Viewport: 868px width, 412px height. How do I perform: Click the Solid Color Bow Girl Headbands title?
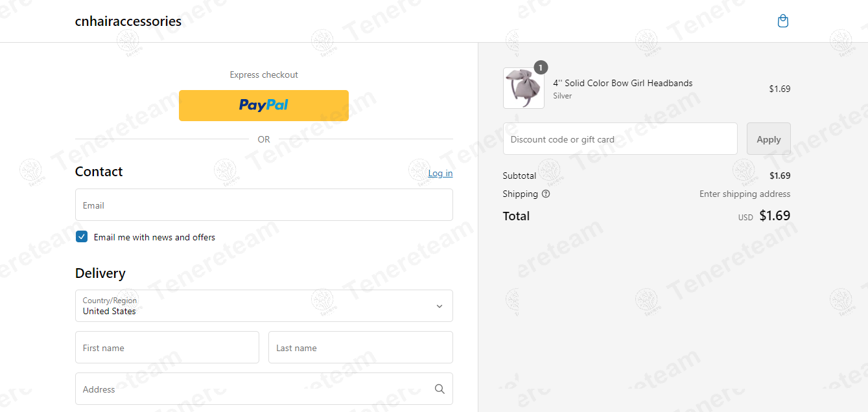coord(622,83)
